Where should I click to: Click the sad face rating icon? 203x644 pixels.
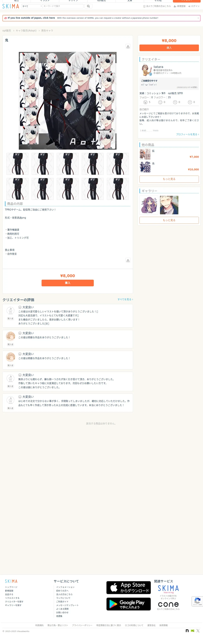click(190, 102)
